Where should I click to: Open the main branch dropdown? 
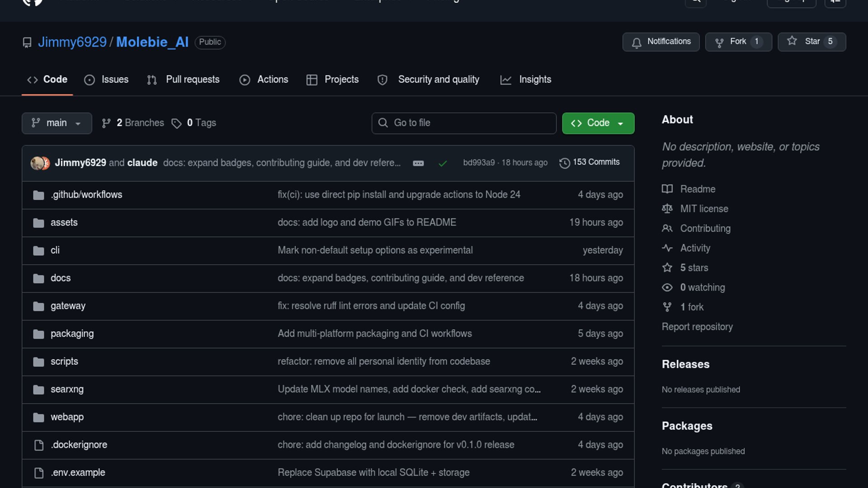(x=57, y=123)
